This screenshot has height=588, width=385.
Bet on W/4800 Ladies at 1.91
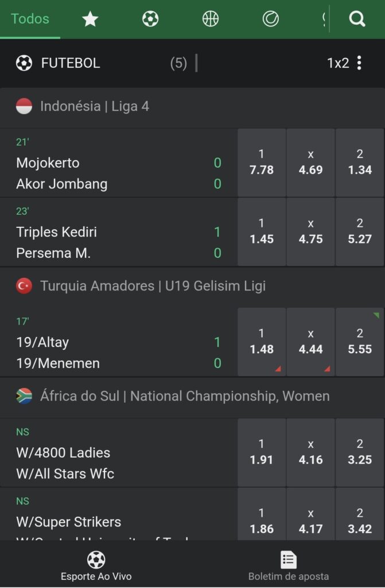262,452
